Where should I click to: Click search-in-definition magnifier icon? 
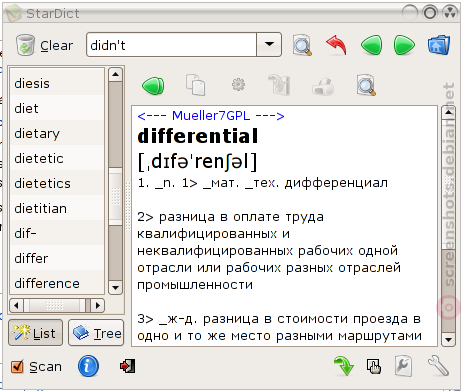[366, 85]
